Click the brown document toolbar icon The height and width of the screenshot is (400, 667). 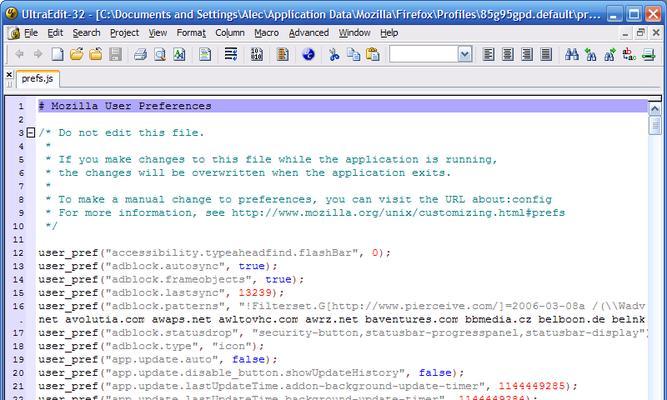(282, 54)
